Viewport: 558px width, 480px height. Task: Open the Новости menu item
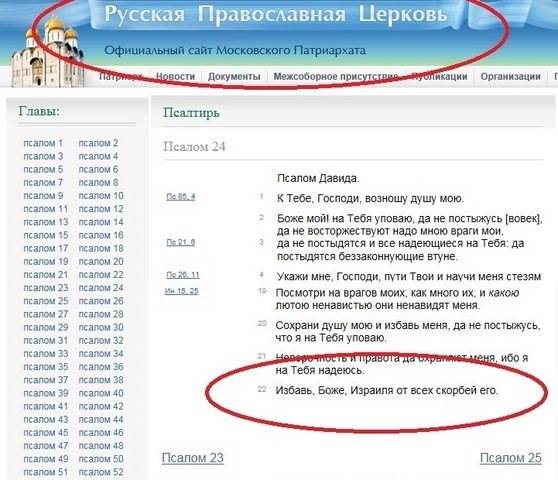175,77
